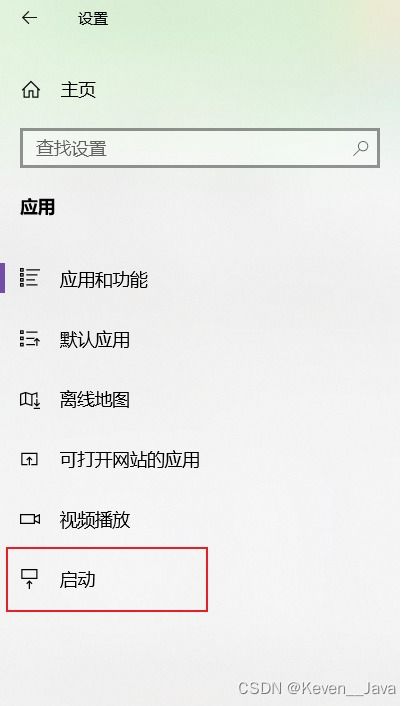The image size is (411, 706).
Task: Click the 应用和功能 list icon
Action: click(x=30, y=278)
